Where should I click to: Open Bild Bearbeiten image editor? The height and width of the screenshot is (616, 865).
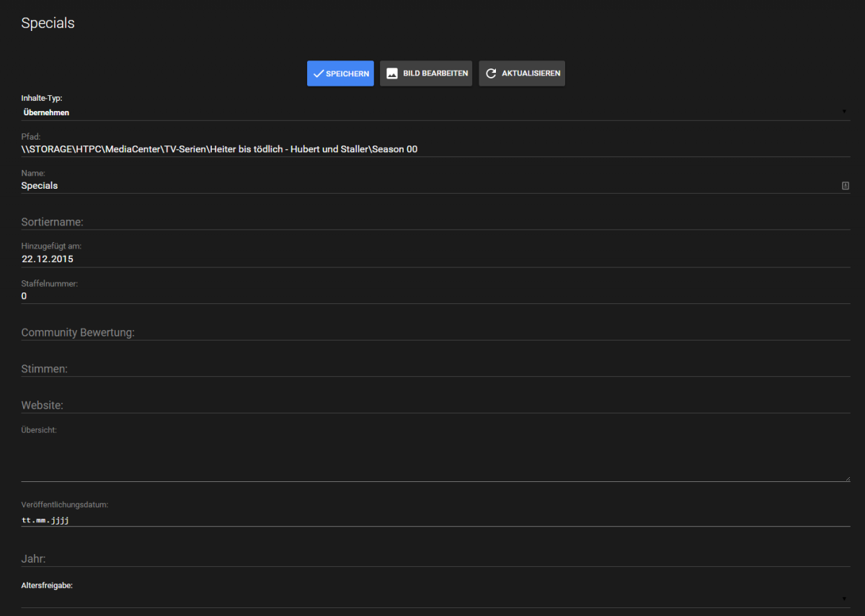(426, 73)
